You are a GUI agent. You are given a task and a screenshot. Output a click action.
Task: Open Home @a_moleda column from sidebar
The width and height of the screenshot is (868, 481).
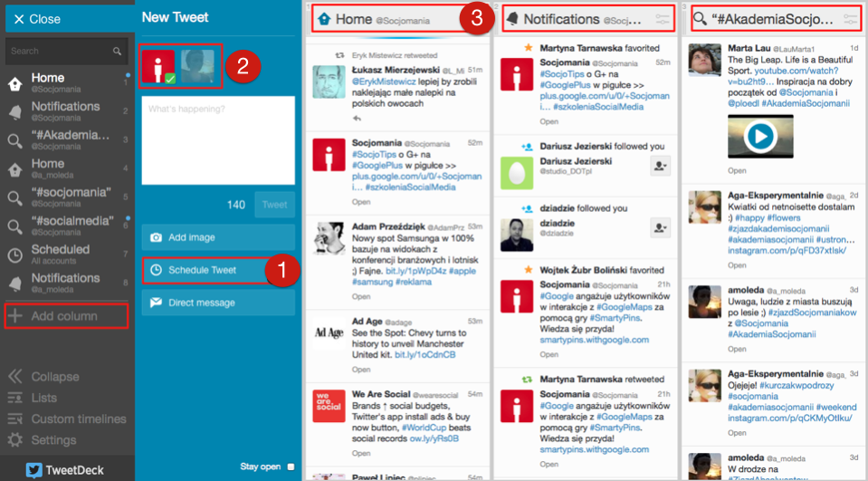tap(66, 168)
